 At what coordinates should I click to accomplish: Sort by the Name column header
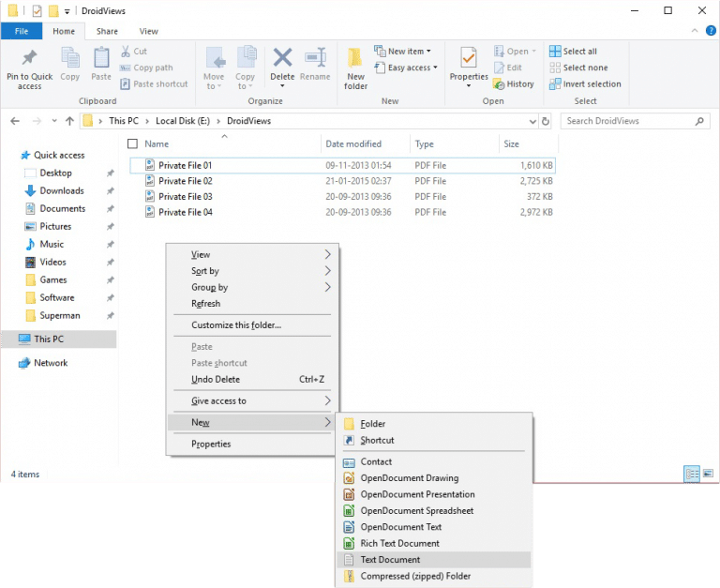pos(157,143)
